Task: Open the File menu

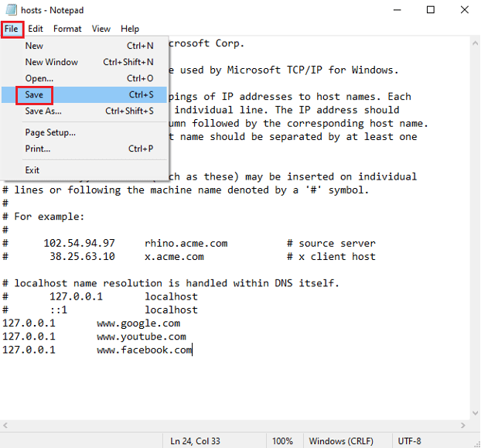Action: (x=12, y=29)
